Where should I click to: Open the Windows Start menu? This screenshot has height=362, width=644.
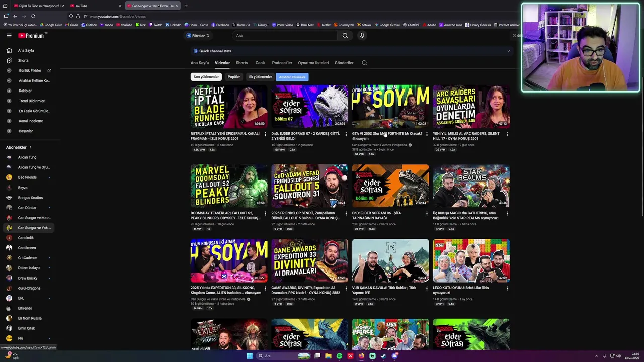tap(249, 356)
